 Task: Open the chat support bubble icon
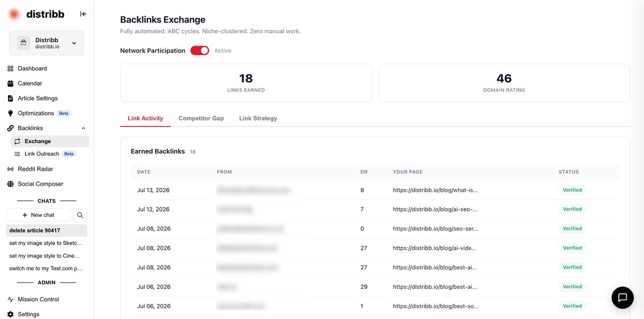tap(622, 298)
